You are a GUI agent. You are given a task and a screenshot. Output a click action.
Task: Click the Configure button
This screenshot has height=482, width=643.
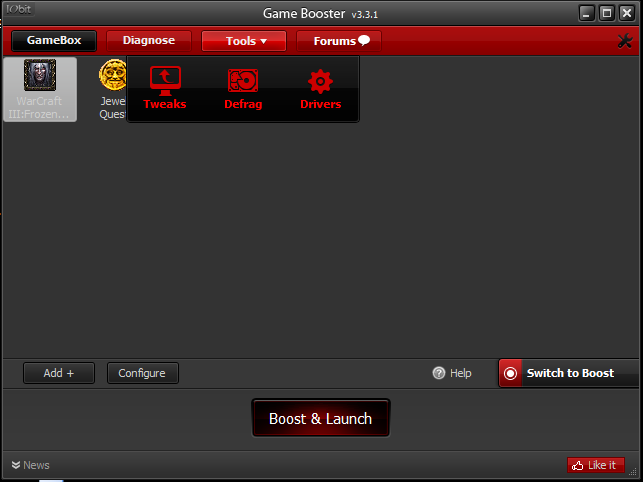coord(143,373)
